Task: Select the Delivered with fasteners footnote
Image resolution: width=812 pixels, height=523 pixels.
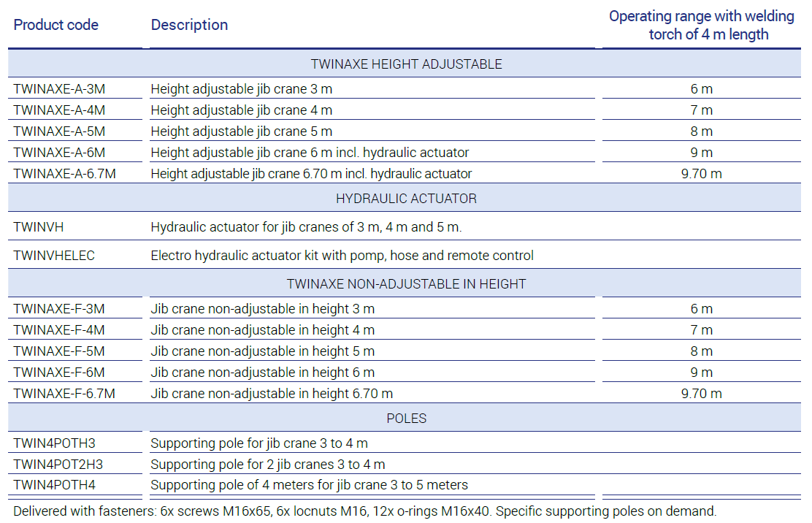Action: (364, 511)
